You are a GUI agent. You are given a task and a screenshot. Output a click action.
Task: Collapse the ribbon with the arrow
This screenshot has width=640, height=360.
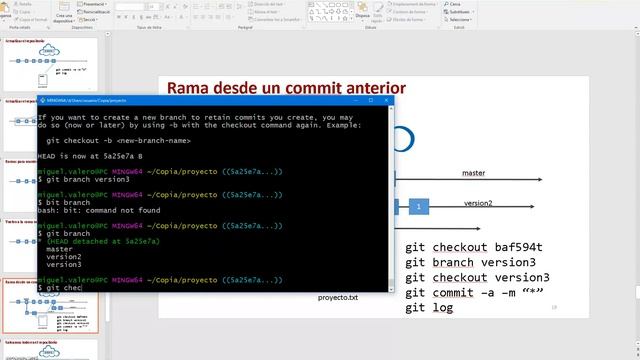click(x=636, y=28)
